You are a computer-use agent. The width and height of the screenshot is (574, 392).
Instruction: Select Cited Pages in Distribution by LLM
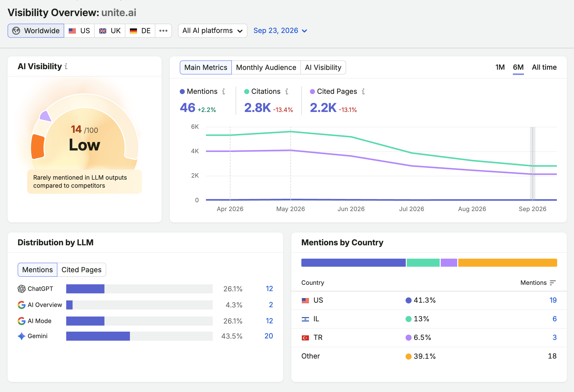point(82,270)
